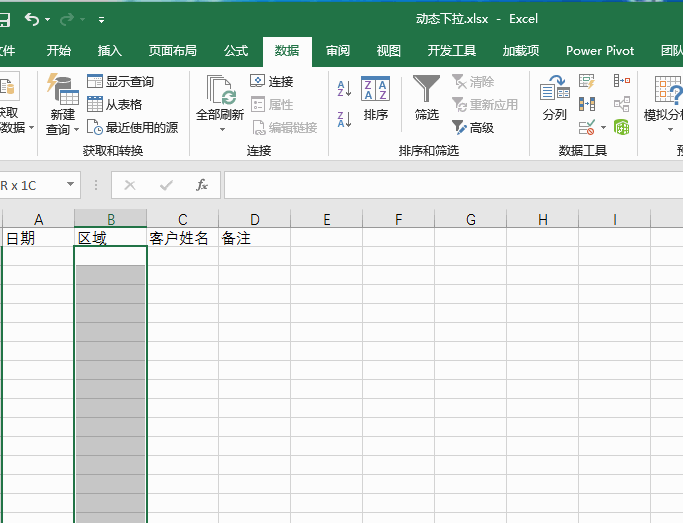Open the Customize Quick Access Toolbar dropdown
The width and height of the screenshot is (683, 523).
(x=101, y=20)
